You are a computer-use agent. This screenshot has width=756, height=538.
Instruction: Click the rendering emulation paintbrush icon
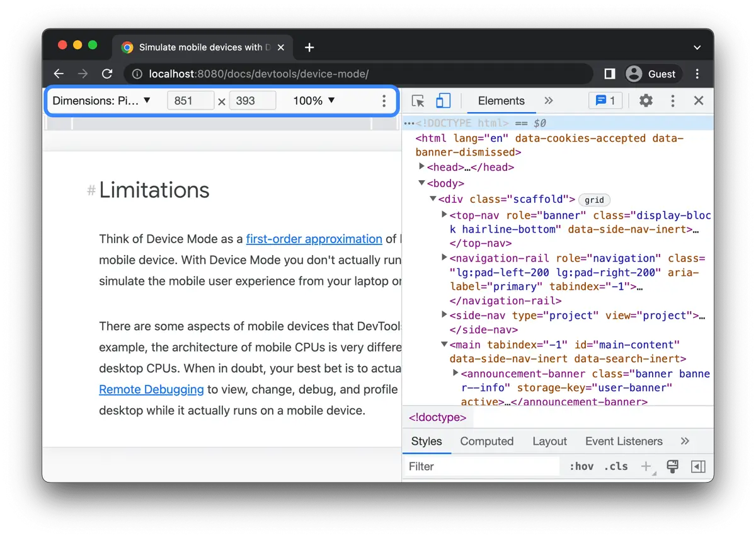[672, 466]
